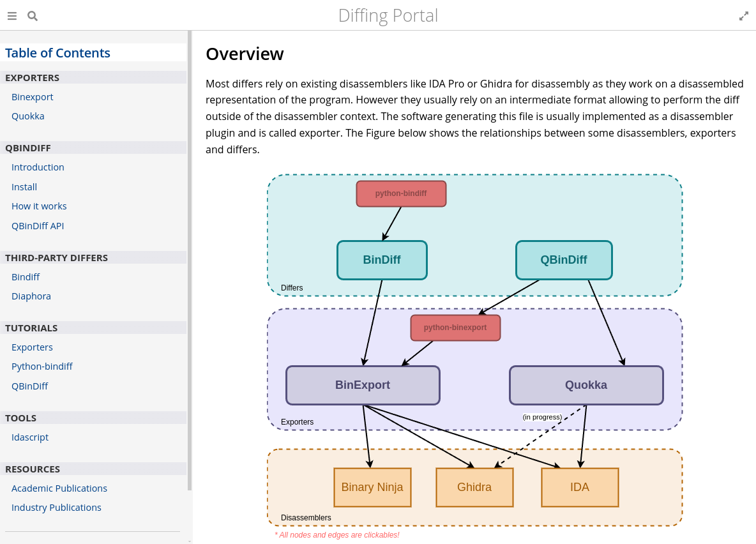Open the Python-bindiff tutorial
Screen dimensions: 756x544
tap(42, 366)
